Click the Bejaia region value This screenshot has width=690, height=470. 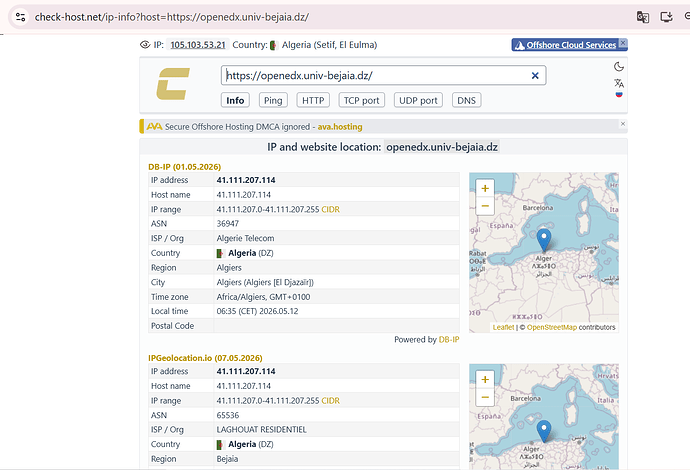point(227,459)
